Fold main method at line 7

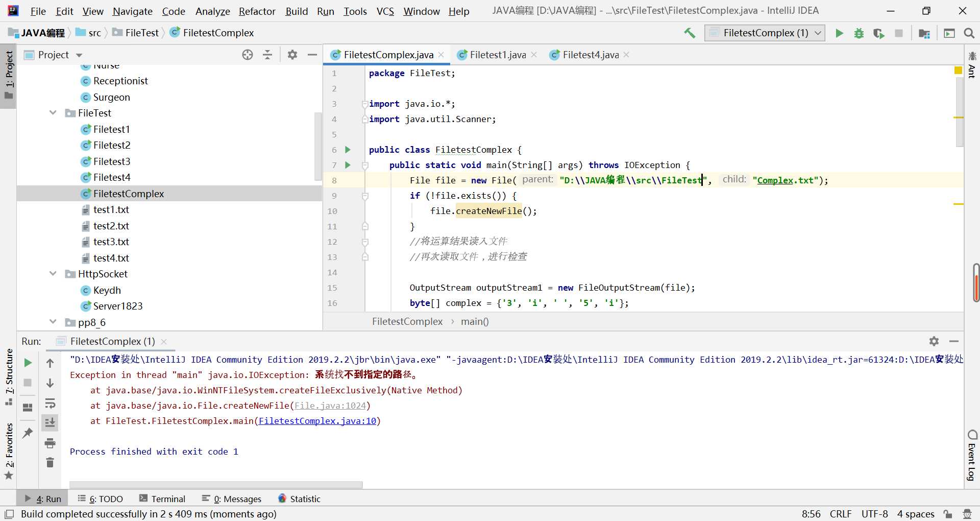[x=365, y=165]
